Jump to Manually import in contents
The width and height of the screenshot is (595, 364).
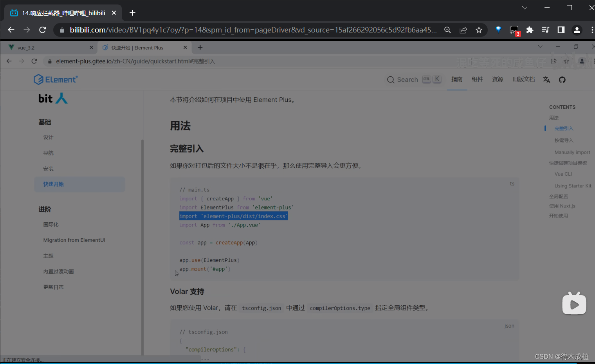click(572, 152)
